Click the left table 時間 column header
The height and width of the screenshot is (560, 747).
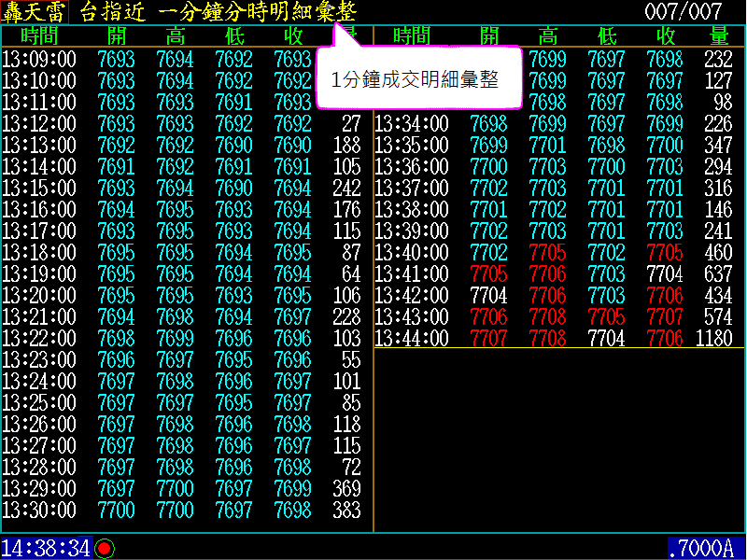click(39, 36)
